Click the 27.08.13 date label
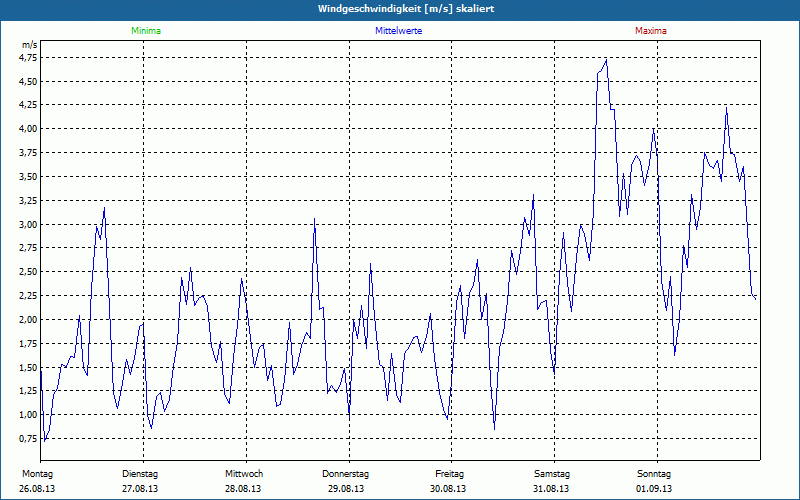This screenshot has width=800, height=500. click(140, 489)
